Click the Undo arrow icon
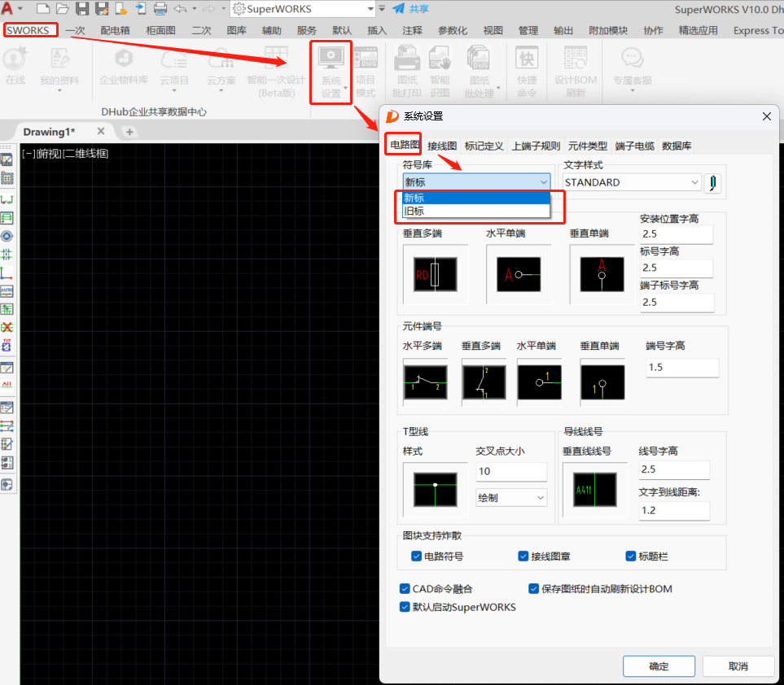This screenshot has width=784, height=685. [180, 8]
